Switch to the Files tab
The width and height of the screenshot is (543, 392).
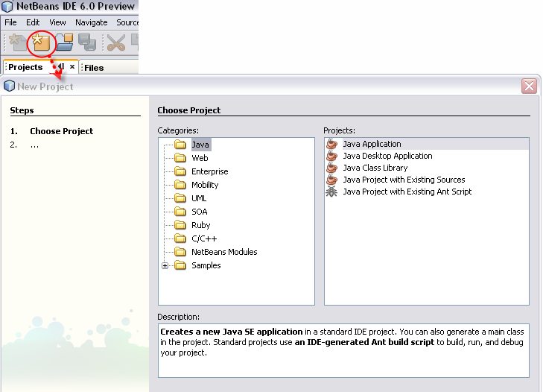tap(94, 68)
